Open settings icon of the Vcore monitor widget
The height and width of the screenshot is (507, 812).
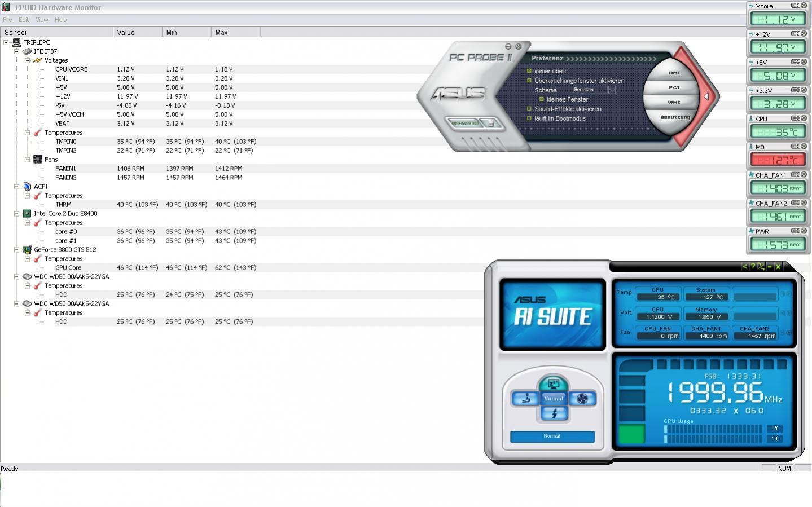[x=795, y=6]
